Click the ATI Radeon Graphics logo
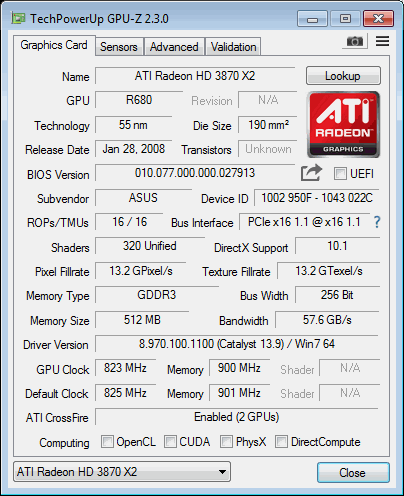The height and width of the screenshot is (496, 404). (343, 124)
